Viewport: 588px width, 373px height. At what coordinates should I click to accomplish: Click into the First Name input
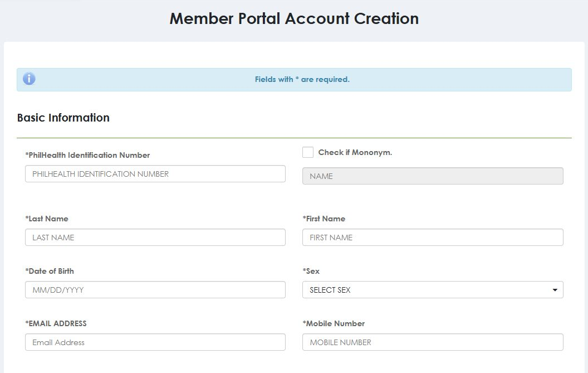(433, 238)
